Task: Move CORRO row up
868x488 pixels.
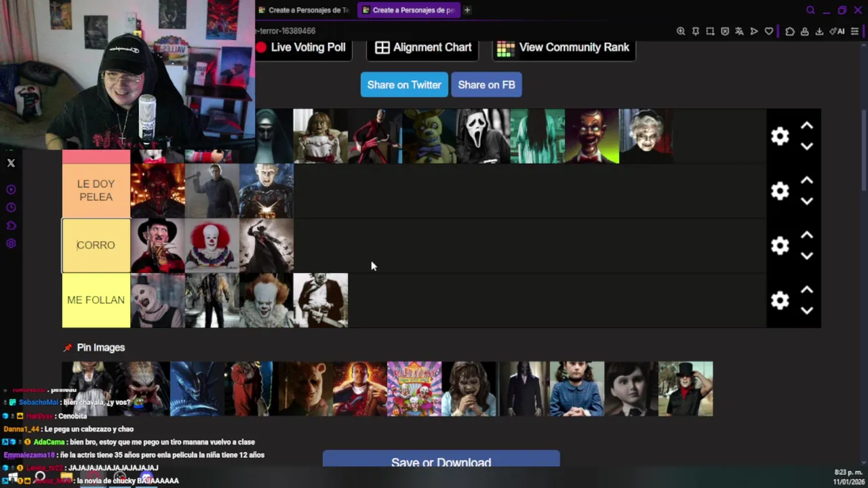Action: [807, 235]
